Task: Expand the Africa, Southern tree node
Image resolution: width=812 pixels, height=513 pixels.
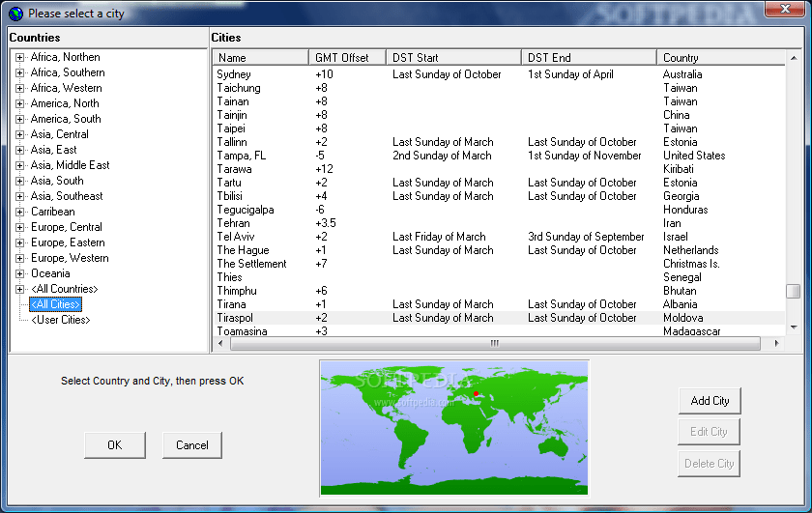Action: [x=19, y=73]
